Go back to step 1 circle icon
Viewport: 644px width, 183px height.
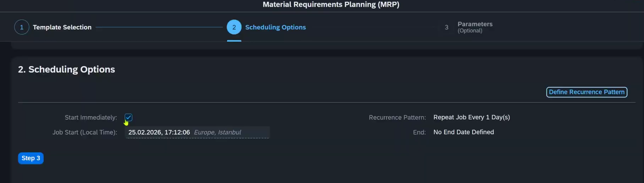pyautogui.click(x=22, y=27)
